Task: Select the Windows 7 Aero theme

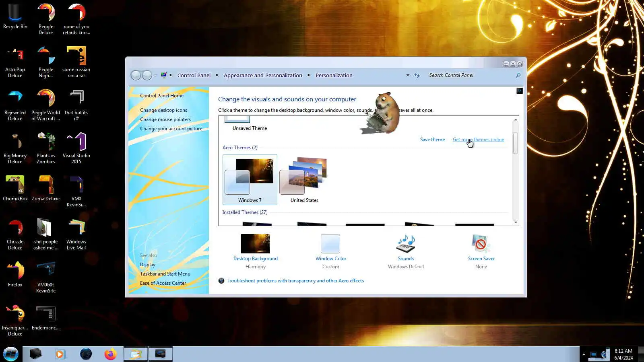Action: click(x=250, y=180)
